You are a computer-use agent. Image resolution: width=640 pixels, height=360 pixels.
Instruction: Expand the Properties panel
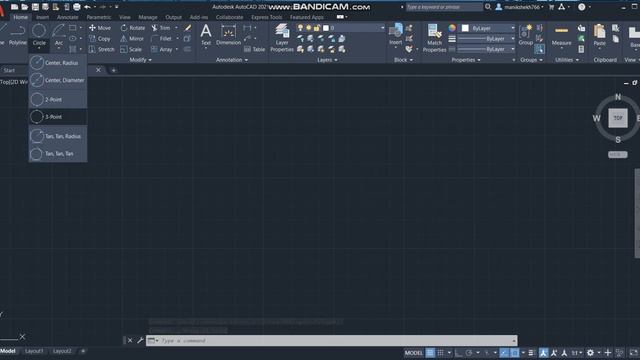[x=466, y=60]
